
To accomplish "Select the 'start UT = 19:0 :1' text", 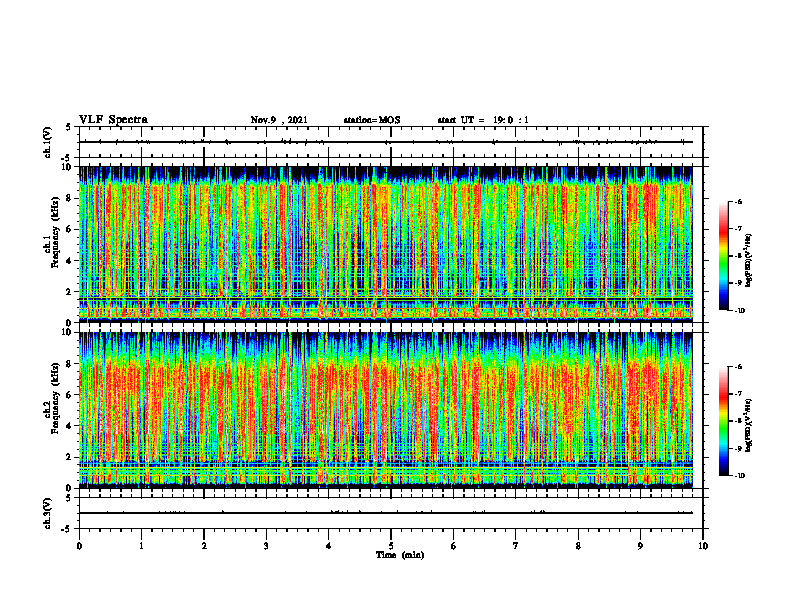I will (x=483, y=120).
